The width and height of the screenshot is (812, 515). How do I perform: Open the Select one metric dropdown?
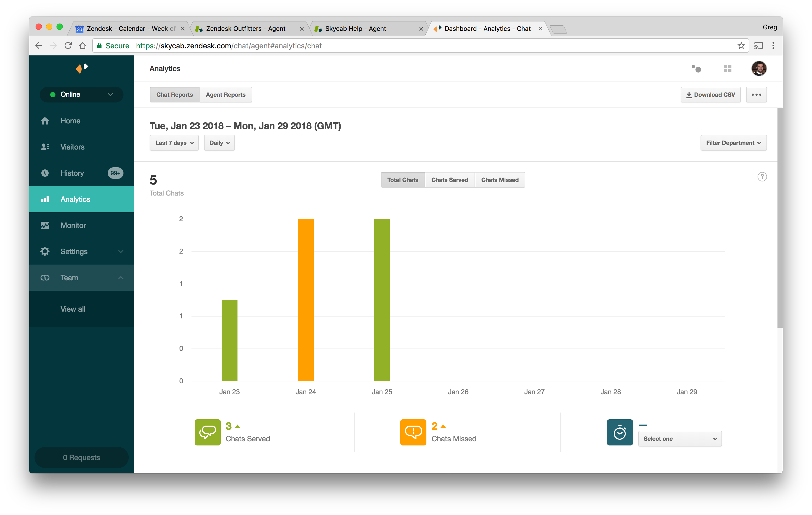(679, 438)
